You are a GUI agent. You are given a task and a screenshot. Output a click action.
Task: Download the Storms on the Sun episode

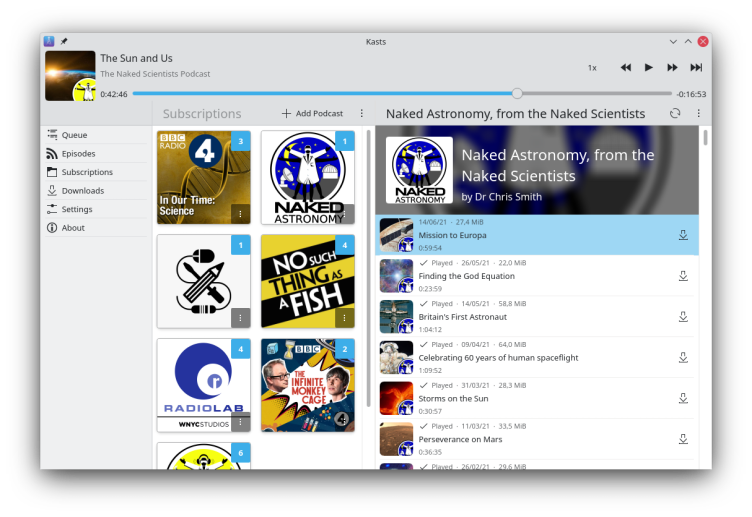683,398
